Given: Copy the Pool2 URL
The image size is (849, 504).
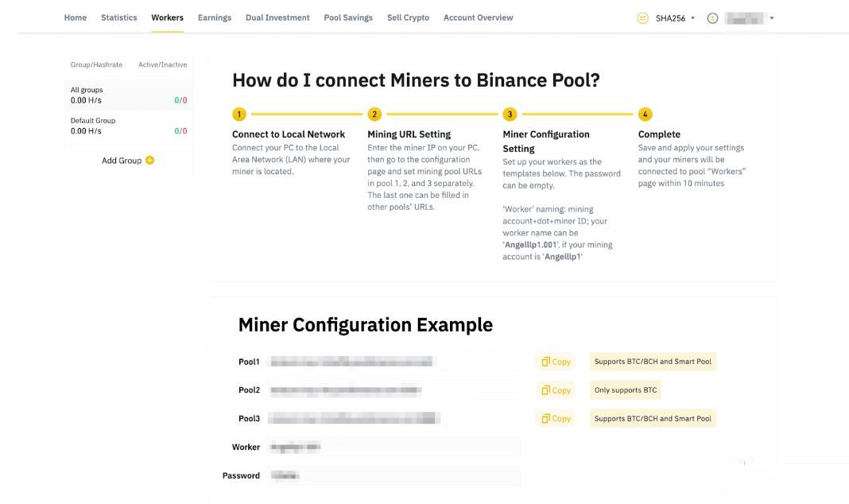Looking at the screenshot, I should tap(556, 390).
